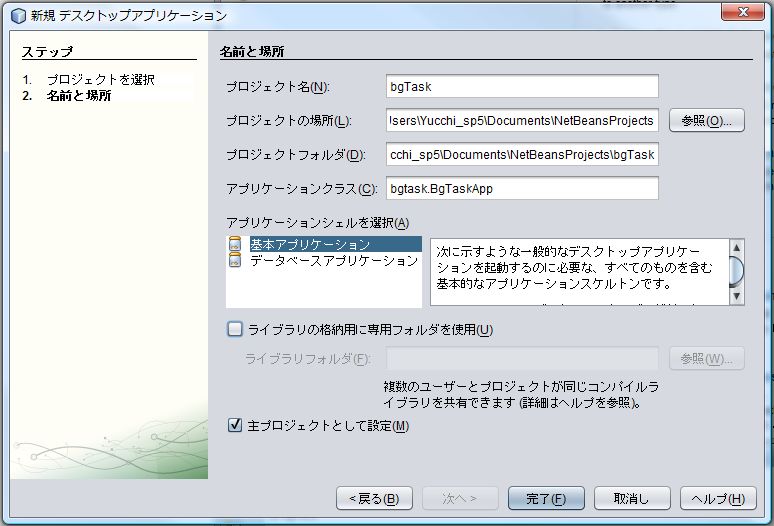Click the 参照(O)... browse button
Screen dimensions: 774x526
point(707,120)
